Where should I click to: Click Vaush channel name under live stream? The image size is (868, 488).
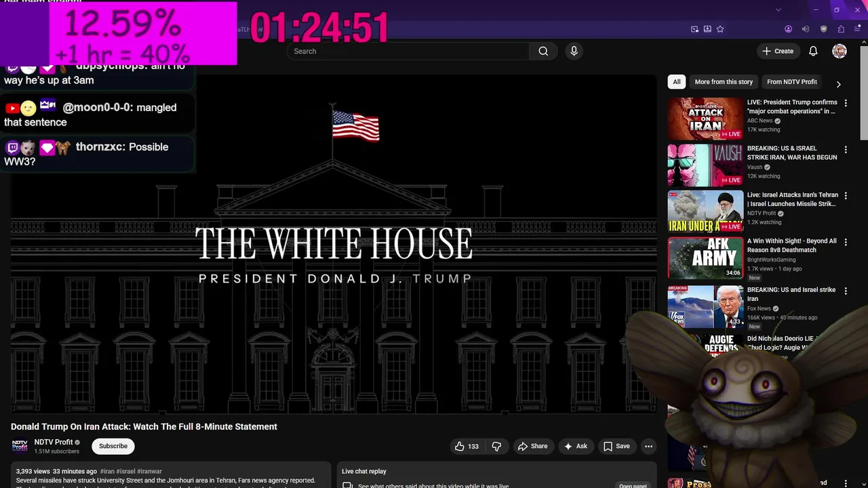tap(755, 167)
